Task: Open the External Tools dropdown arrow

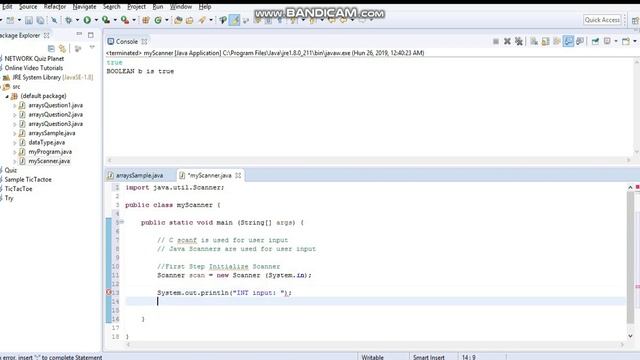Action: 134,20
